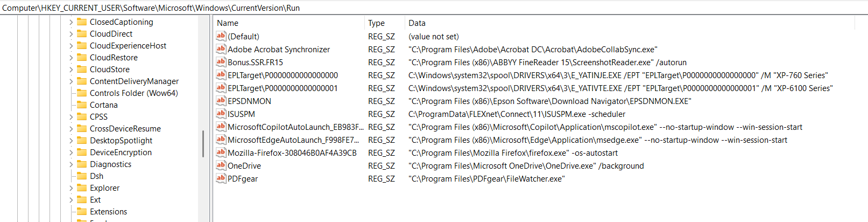Select the Bonus.SSR.FR15 value name
The image size is (868, 222).
(x=255, y=62)
